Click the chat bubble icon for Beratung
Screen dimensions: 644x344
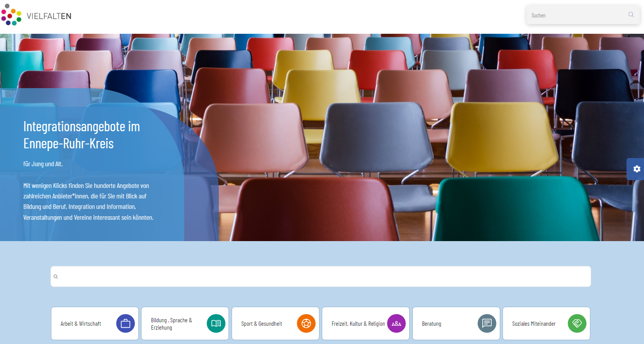(x=487, y=323)
